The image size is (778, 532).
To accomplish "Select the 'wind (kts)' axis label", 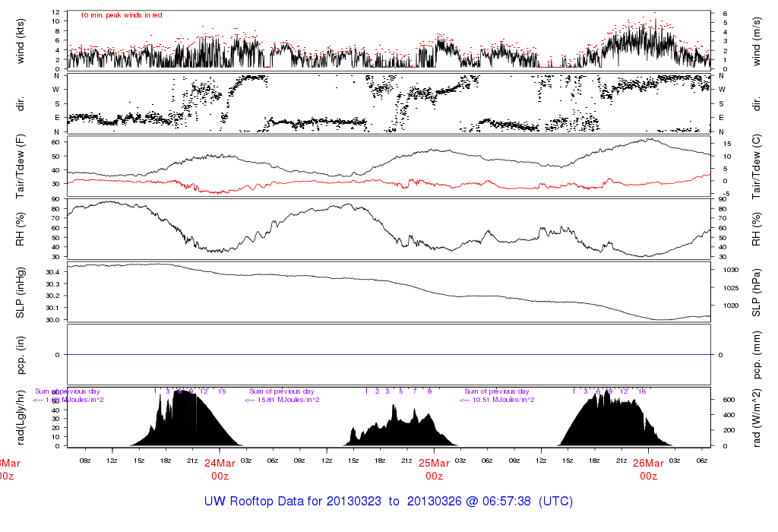I will click(x=20, y=41).
